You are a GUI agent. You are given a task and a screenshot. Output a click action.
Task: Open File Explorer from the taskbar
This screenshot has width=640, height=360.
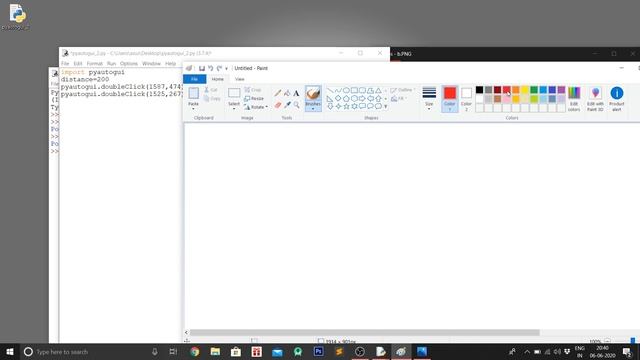215,352
